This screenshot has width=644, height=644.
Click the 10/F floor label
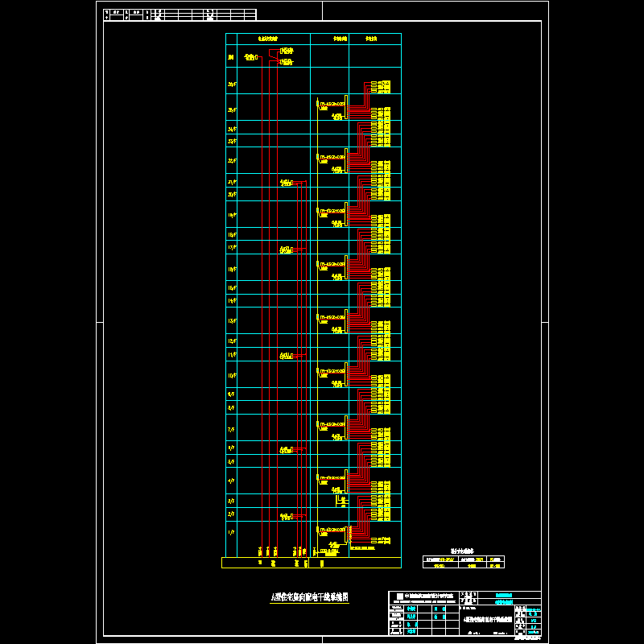tap(232, 376)
